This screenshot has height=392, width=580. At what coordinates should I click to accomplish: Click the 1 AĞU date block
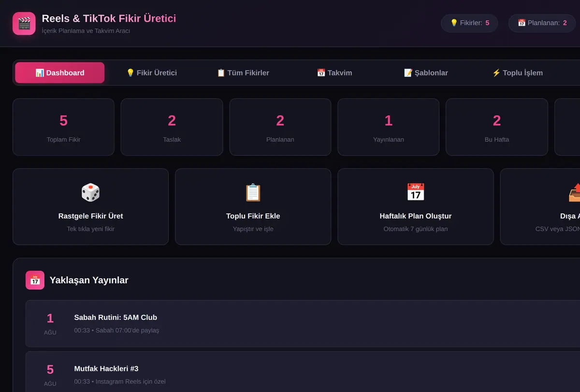click(x=50, y=324)
